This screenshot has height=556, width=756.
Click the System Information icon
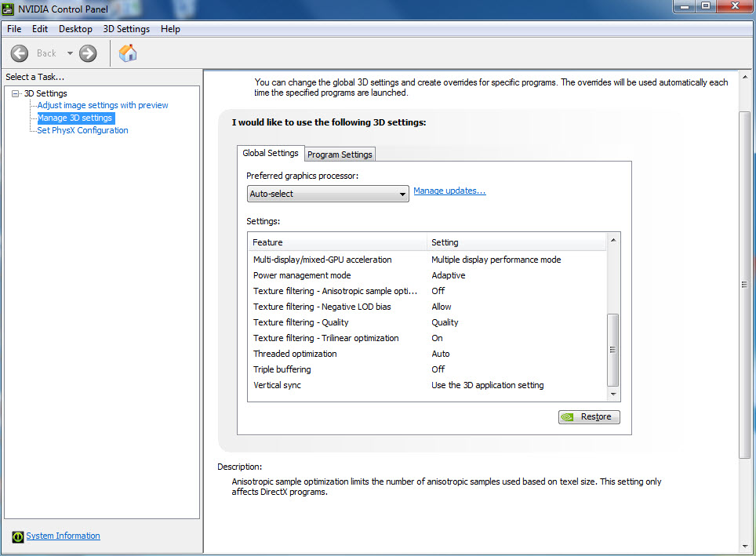point(18,536)
